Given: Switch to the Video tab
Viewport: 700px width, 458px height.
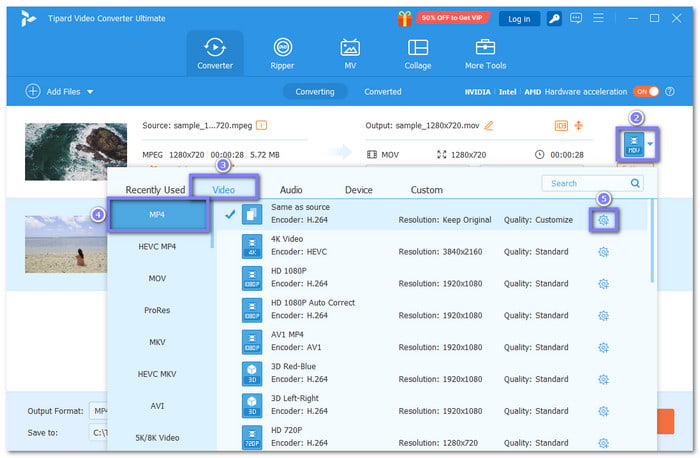Looking at the screenshot, I should point(223,190).
